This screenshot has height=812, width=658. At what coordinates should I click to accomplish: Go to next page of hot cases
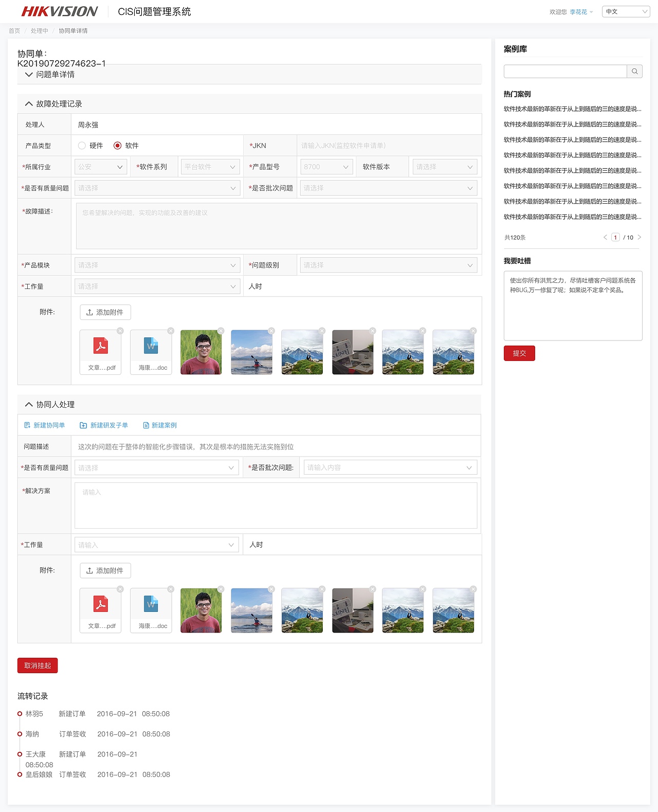click(x=639, y=237)
